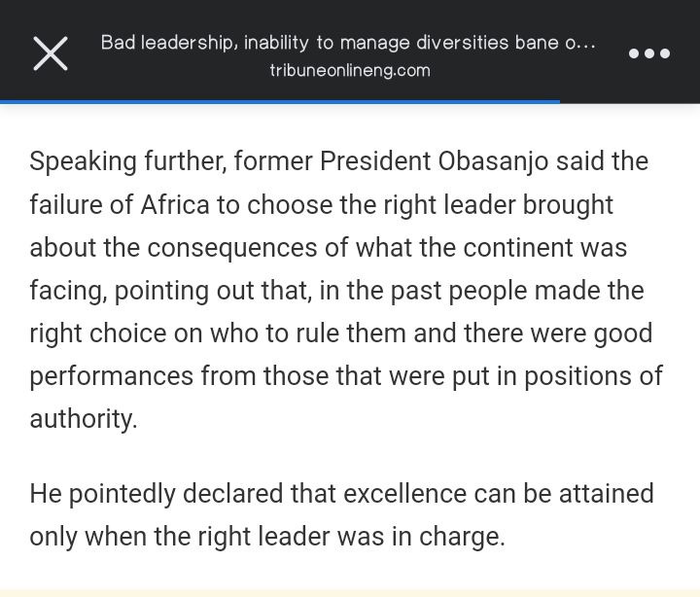Close the in-app browser with the X icon
Image resolution: width=700 pixels, height=597 pixels.
point(51,53)
